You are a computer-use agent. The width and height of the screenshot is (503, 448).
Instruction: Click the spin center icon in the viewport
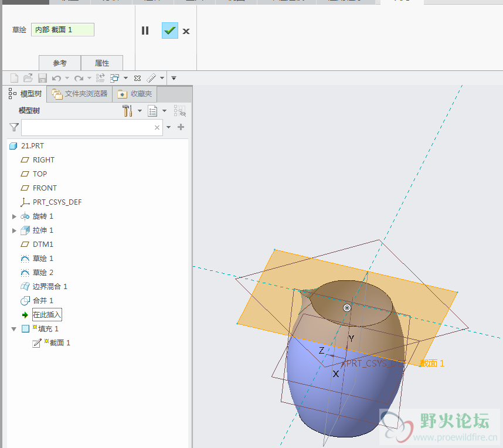[347, 308]
